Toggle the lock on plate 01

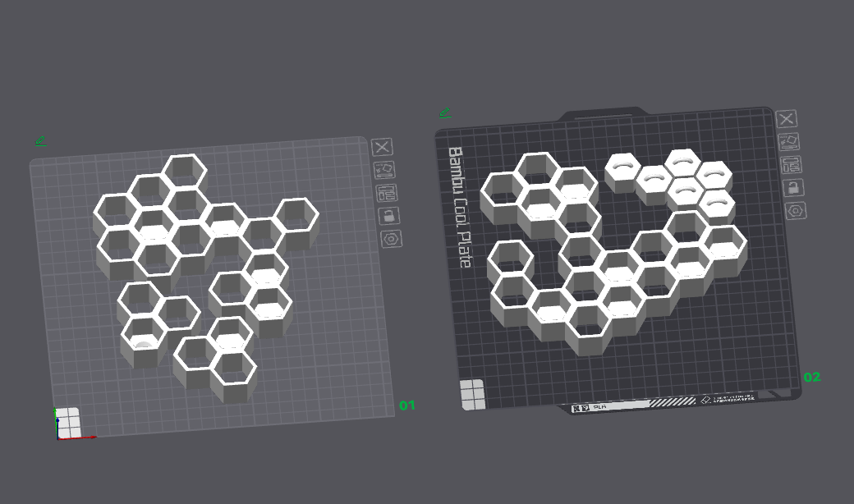[389, 216]
